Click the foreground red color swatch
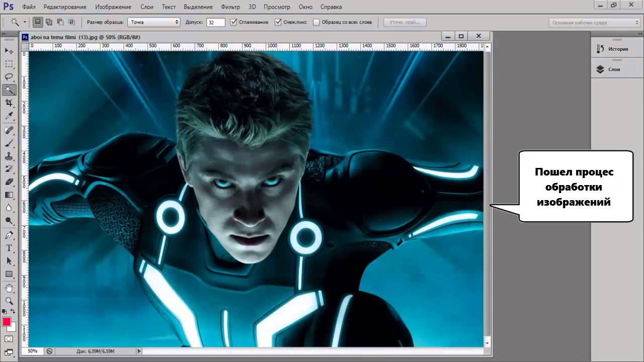The width and height of the screenshot is (644, 362). (x=7, y=322)
